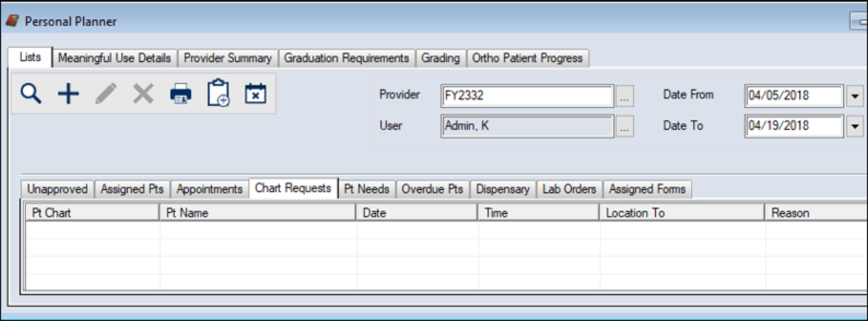The width and height of the screenshot is (868, 321).
Task: Show the Overdue Pts list tab
Action: 435,189
